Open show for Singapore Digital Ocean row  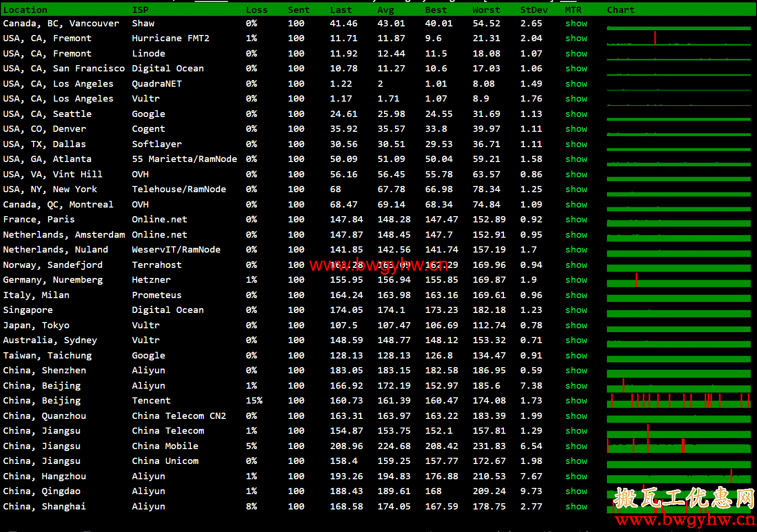point(576,310)
